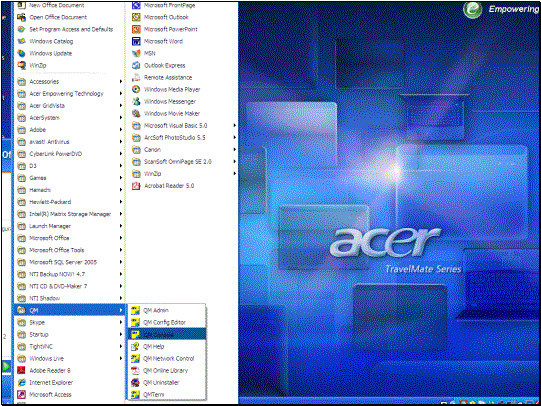
Task: Launch Microsoft Outlook icon
Action: [136, 17]
